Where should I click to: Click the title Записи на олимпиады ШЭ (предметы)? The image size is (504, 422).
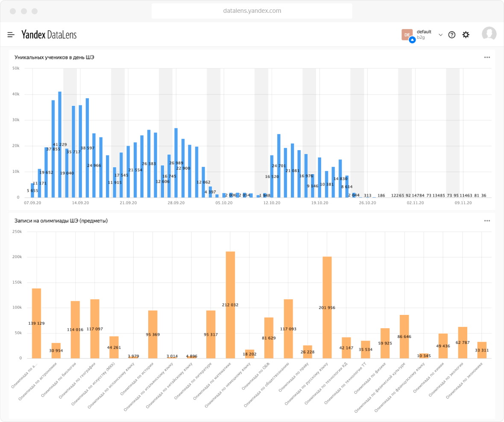pos(61,221)
